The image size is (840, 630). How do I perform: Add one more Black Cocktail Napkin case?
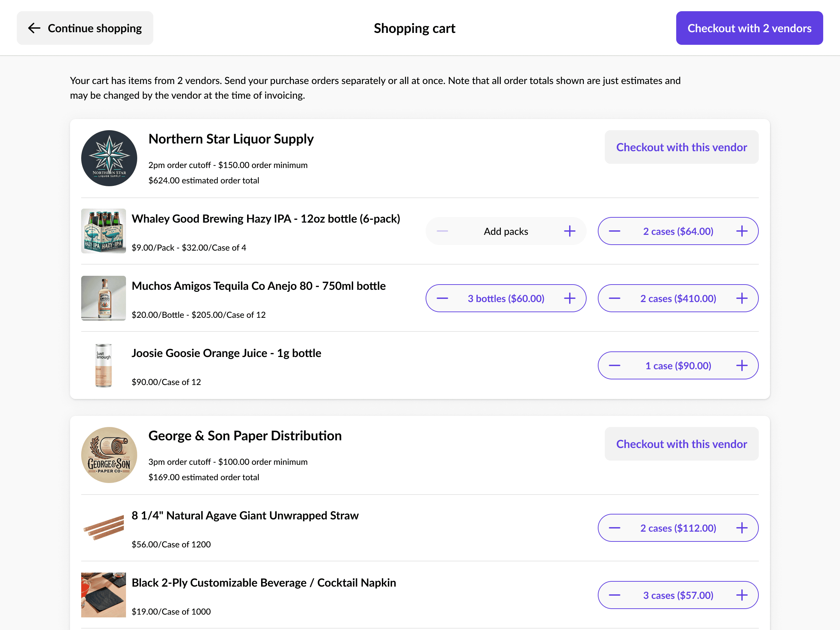tap(741, 595)
